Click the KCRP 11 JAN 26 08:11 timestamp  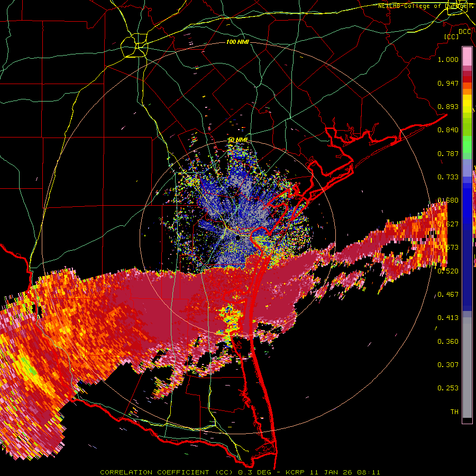[x=333, y=472]
